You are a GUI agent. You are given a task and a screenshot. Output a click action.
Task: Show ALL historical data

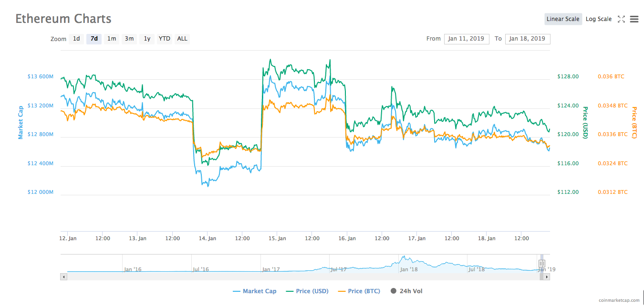click(x=182, y=39)
